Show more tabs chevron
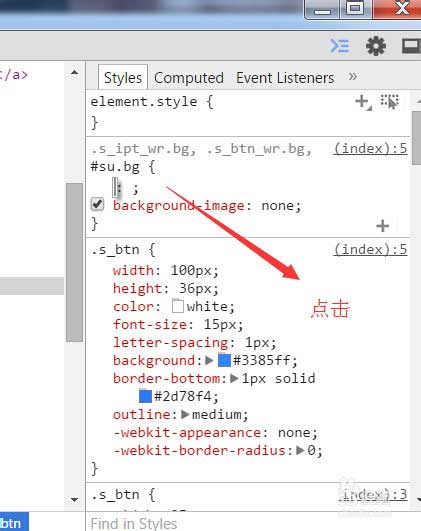The width and height of the screenshot is (421, 531). click(353, 76)
